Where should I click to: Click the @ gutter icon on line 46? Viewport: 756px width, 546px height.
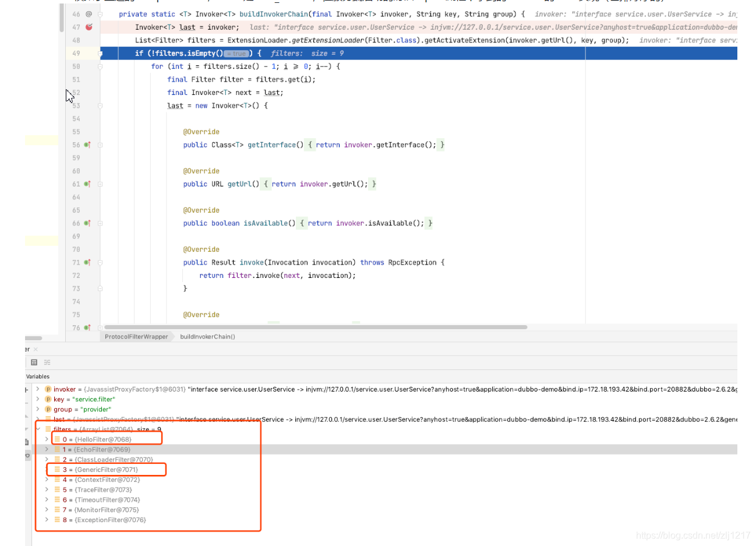89,14
